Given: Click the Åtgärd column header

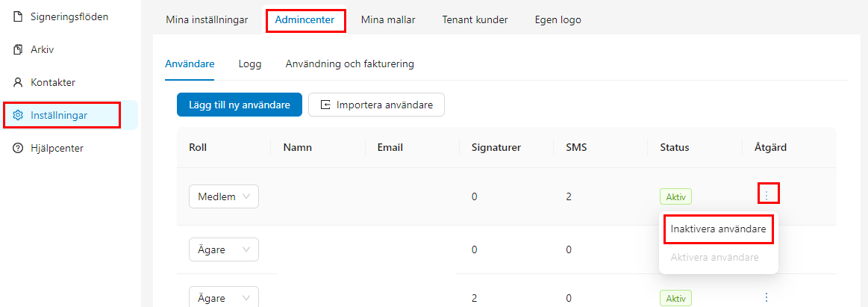Looking at the screenshot, I should (770, 147).
